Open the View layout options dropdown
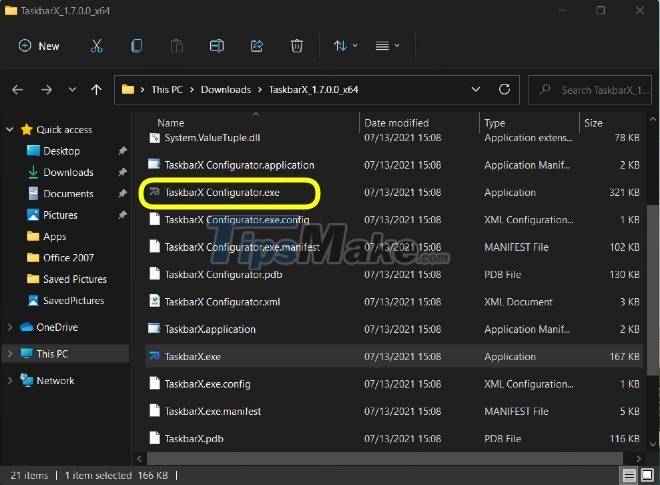 tap(387, 46)
